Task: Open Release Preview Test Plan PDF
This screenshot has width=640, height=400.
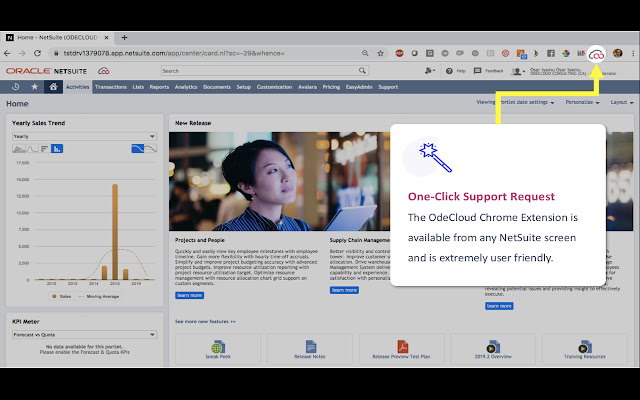Action: [401, 349]
